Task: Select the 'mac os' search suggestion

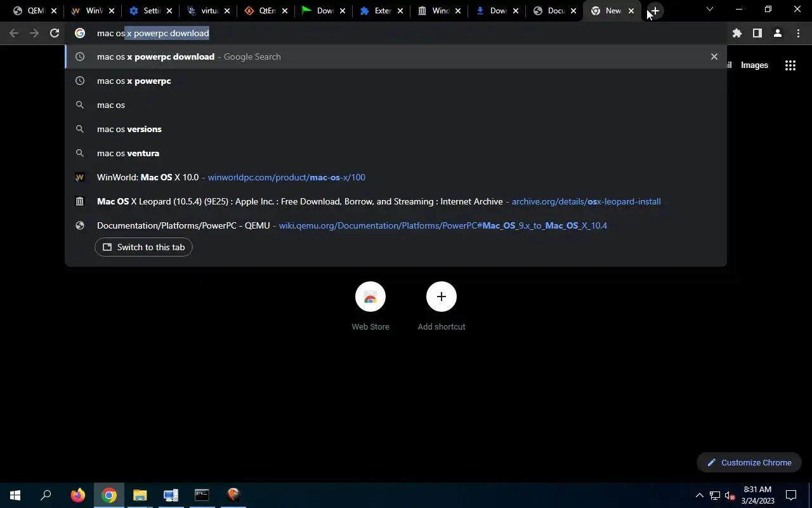Action: 396,105
